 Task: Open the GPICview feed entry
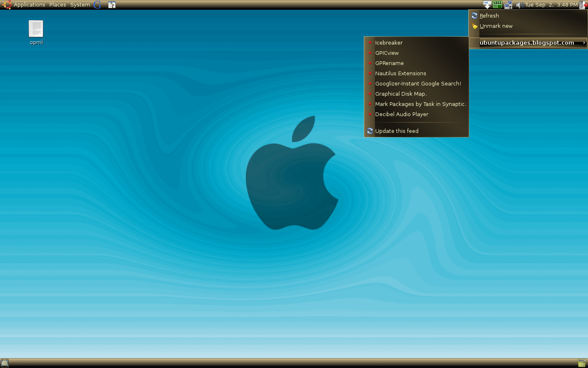[416, 53]
